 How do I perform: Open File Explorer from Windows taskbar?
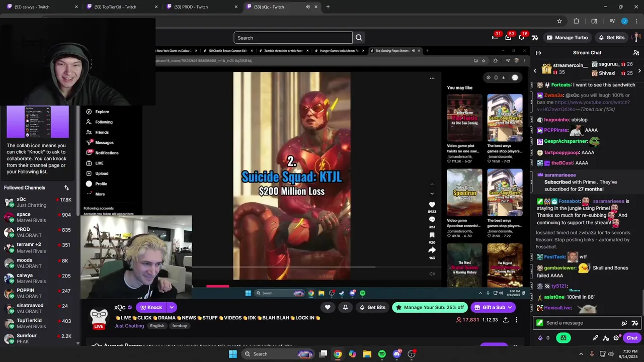367,354
